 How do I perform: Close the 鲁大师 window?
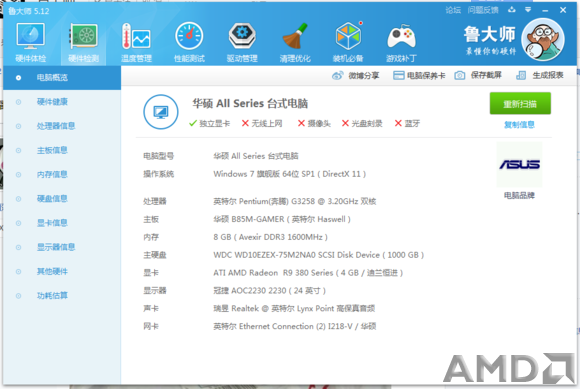tap(563, 10)
